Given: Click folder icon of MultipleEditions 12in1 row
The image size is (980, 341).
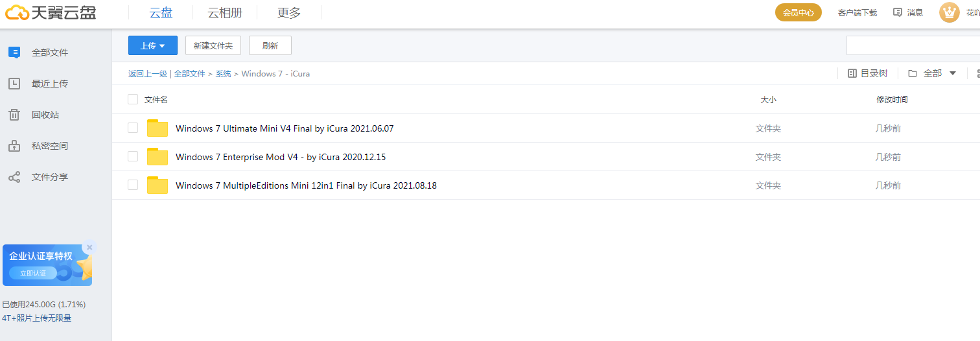Looking at the screenshot, I should tap(157, 185).
